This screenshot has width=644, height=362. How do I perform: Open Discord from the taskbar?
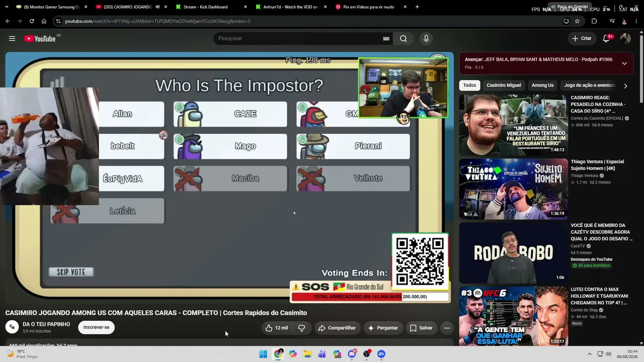[352, 354]
